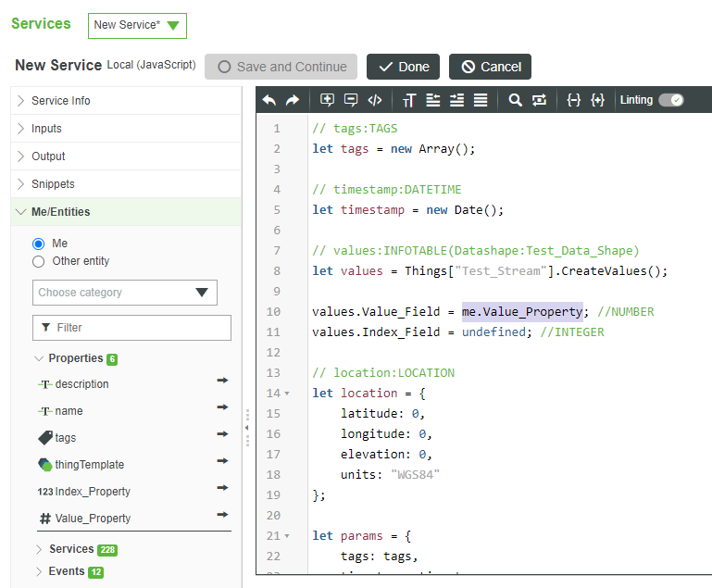This screenshot has width=712, height=588.
Task: Open the New Service dropdown at top
Action: [x=137, y=25]
